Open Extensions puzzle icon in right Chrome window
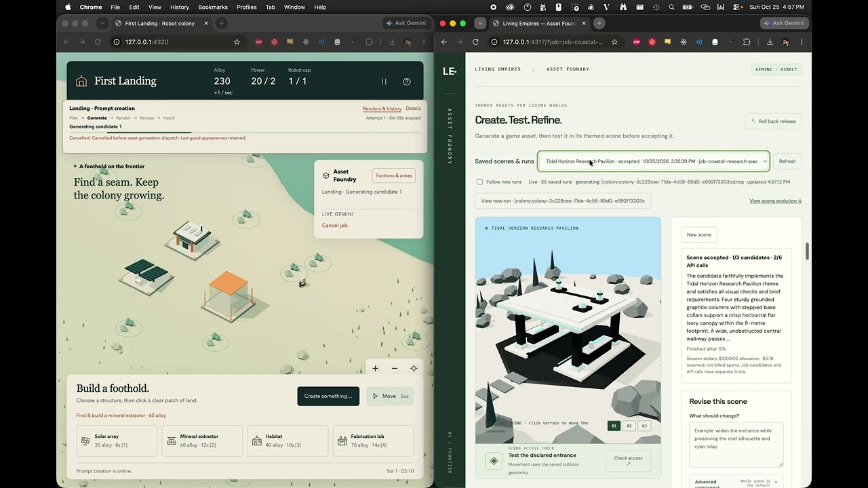The image size is (868, 488). pos(747,42)
